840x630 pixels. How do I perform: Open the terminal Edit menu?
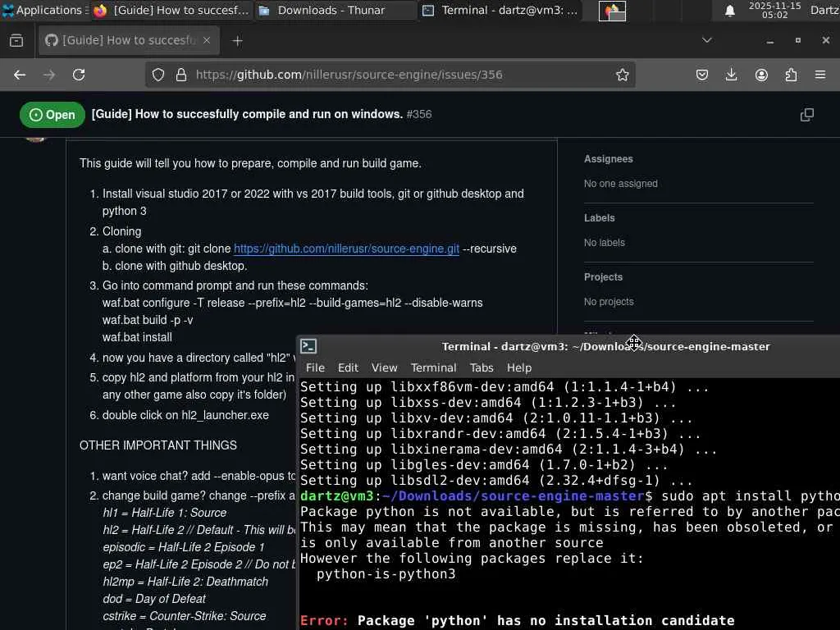348,367
